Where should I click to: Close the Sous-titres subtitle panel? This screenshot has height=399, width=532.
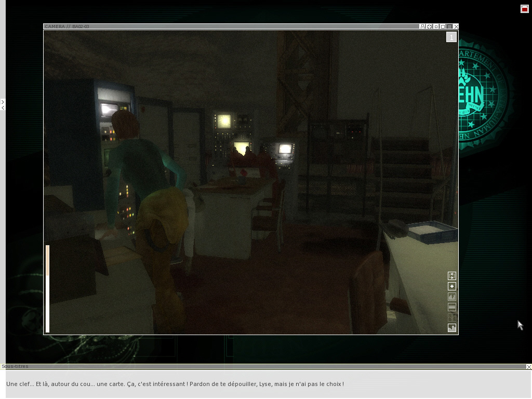click(x=528, y=367)
